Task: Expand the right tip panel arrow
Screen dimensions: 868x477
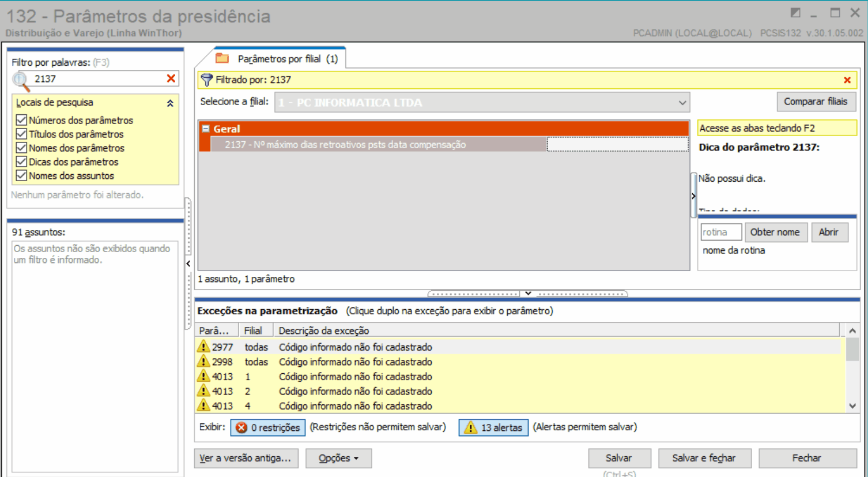Action: 693,196
